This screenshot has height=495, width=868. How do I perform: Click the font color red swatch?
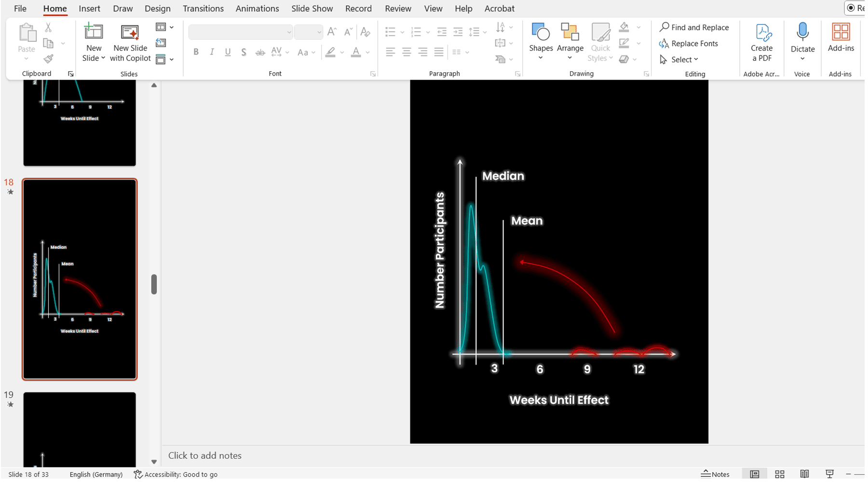click(356, 52)
